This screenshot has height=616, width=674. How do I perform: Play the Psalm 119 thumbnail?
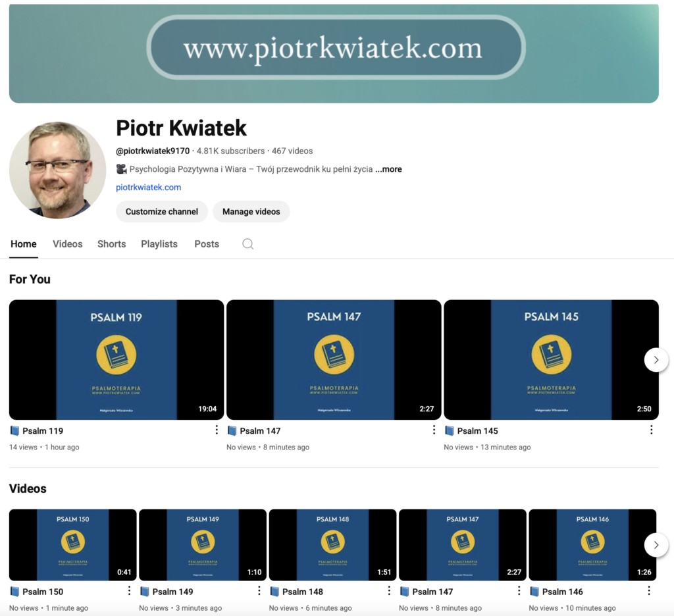(117, 360)
